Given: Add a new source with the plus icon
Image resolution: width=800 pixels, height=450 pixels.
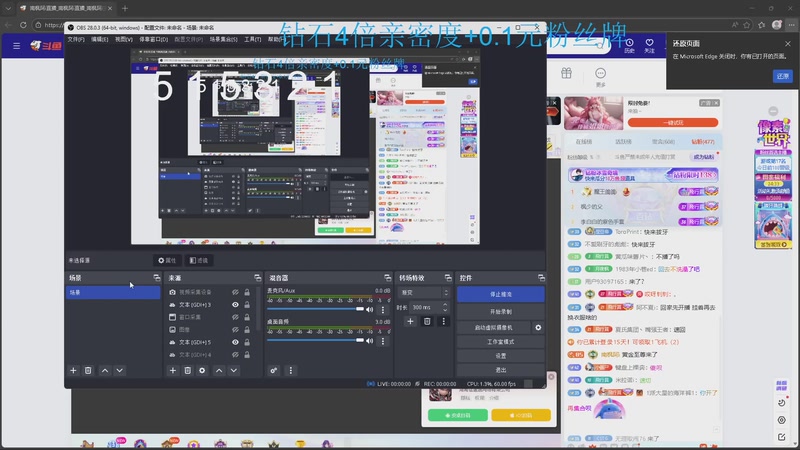Looking at the screenshot, I should pyautogui.click(x=172, y=370).
